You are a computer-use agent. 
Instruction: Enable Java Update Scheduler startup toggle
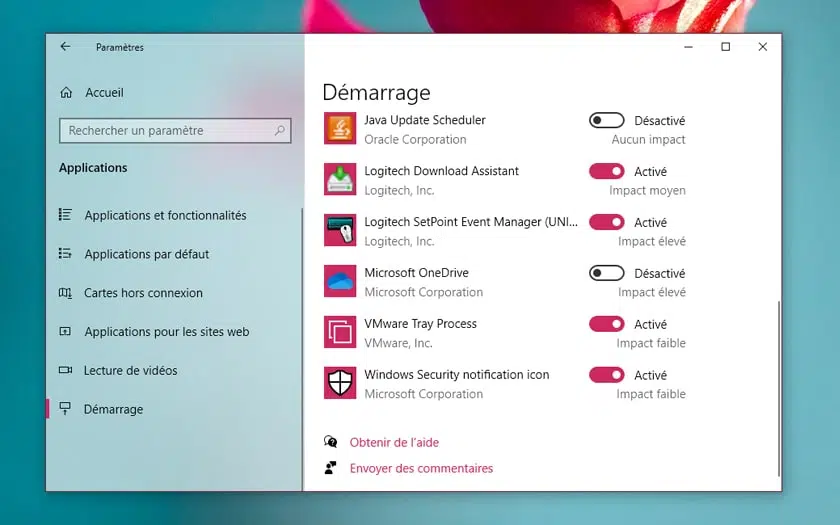pyautogui.click(x=606, y=121)
